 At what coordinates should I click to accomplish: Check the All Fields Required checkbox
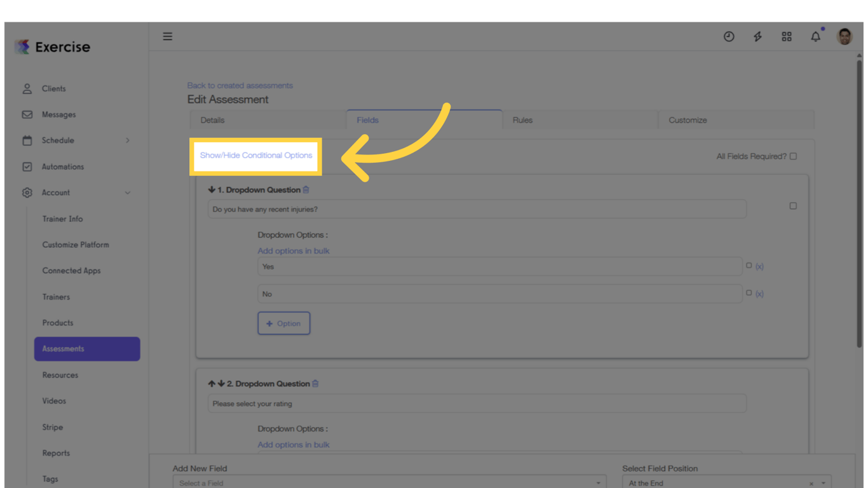(792, 156)
